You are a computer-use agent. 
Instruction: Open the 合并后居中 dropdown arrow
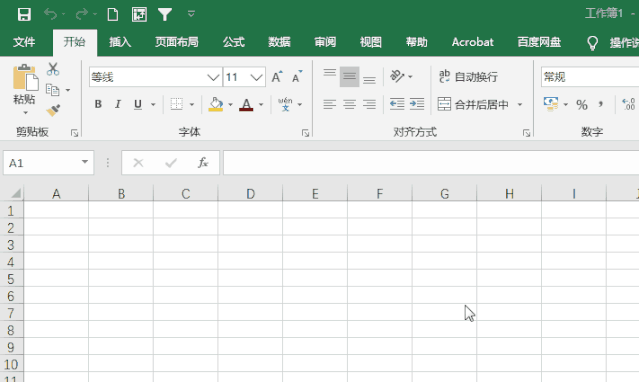(520, 105)
